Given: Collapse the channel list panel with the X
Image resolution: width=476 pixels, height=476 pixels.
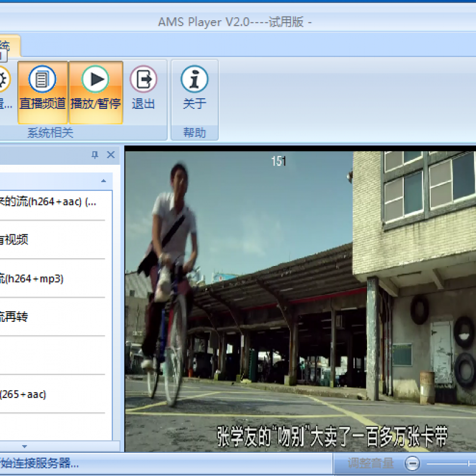Looking at the screenshot, I should (111, 155).
